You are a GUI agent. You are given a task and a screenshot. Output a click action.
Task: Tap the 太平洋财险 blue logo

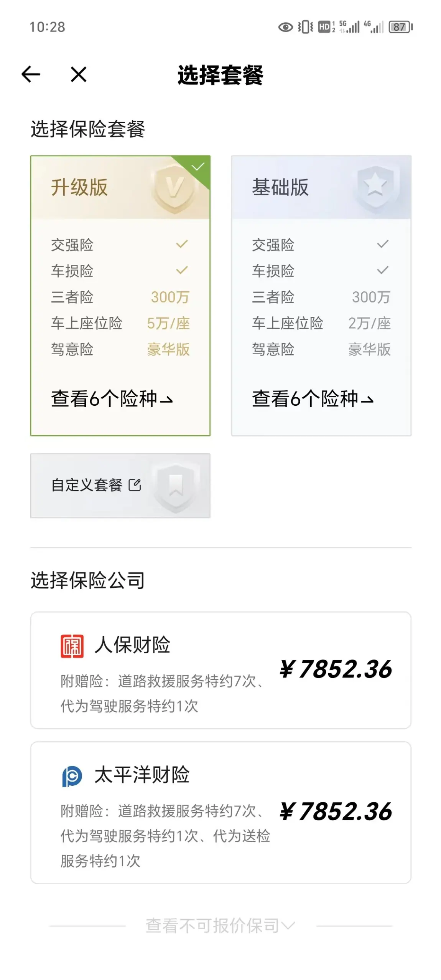tap(72, 776)
